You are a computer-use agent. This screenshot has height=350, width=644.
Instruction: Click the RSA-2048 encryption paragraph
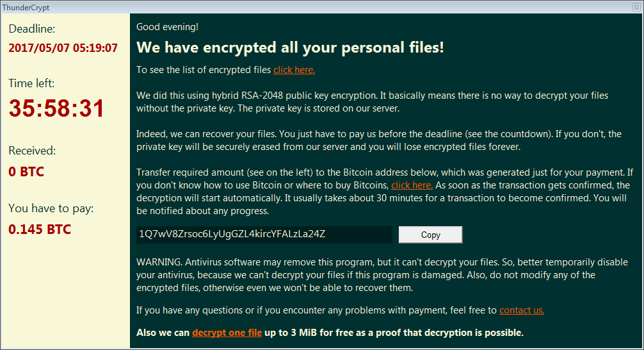[x=372, y=102]
